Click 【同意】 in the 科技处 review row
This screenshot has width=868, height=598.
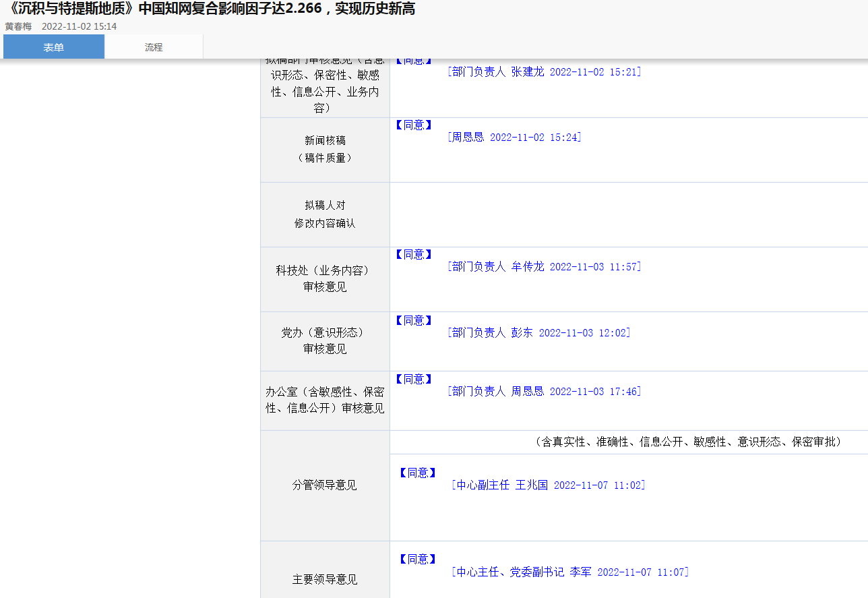[x=414, y=255]
